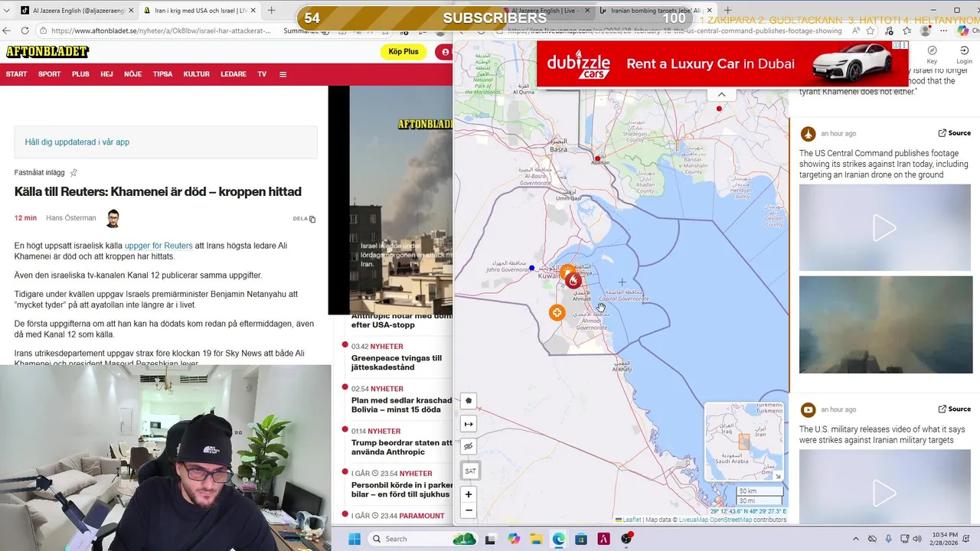Click the Aftonbladet address bar
Image resolution: width=980 pixels, height=551 pixels.
tap(162, 31)
